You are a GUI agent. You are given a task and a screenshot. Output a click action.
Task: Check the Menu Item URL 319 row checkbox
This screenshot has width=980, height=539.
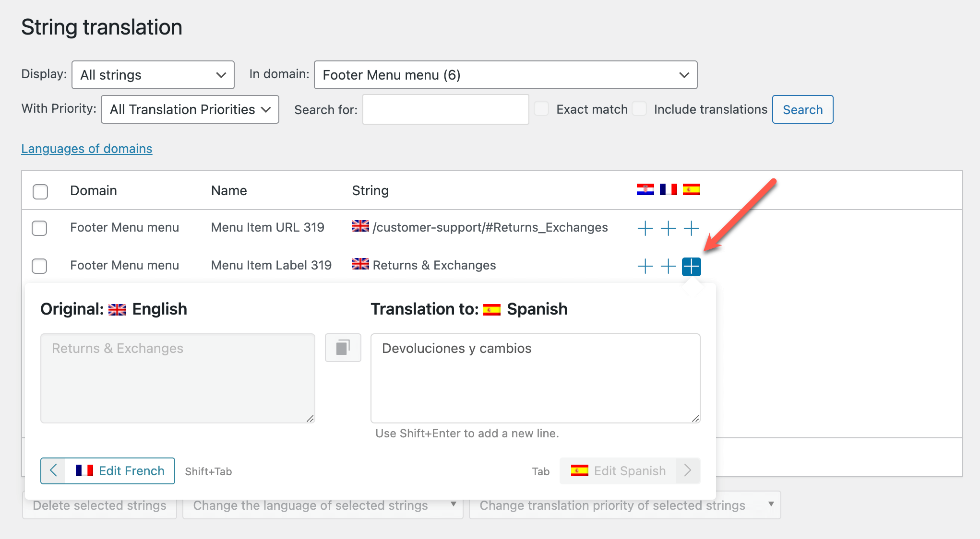pos(39,228)
